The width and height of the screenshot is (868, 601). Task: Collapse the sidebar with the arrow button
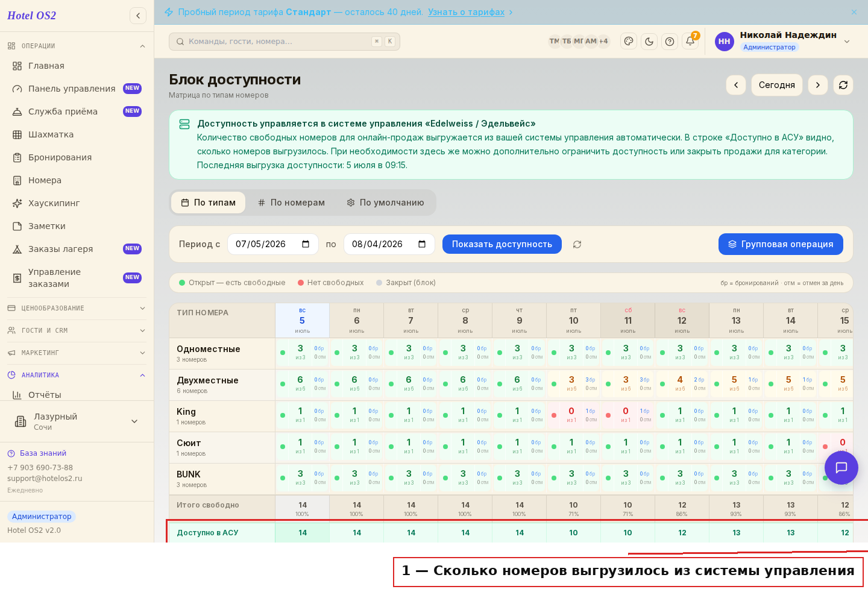coord(138,16)
